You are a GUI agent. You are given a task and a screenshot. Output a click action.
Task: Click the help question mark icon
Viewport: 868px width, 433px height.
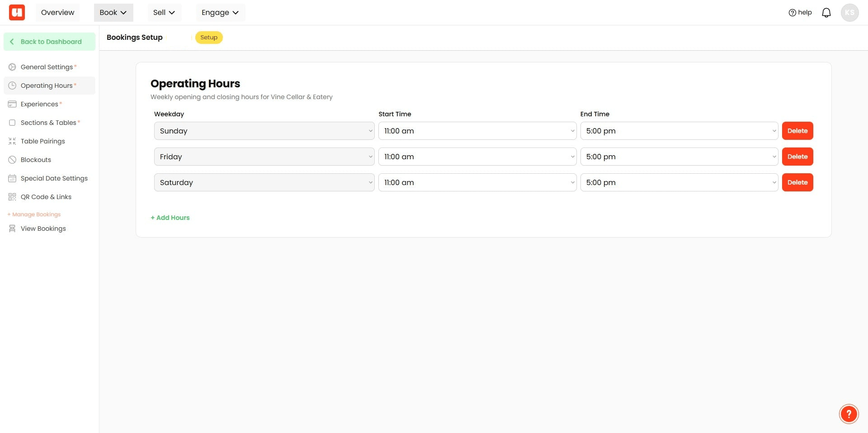click(792, 13)
